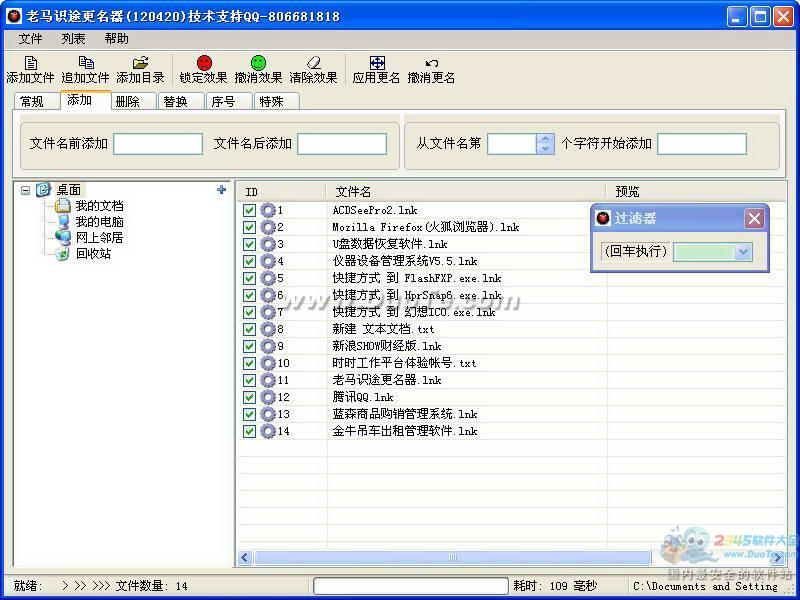Toggle checkbox for 金牛吊车出租管理软件.lnk
800x600 pixels.
[249, 431]
